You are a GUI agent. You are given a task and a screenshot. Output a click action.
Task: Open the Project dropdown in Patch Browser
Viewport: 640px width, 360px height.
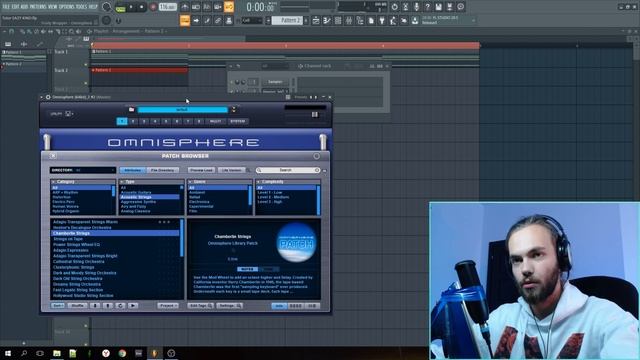point(168,306)
